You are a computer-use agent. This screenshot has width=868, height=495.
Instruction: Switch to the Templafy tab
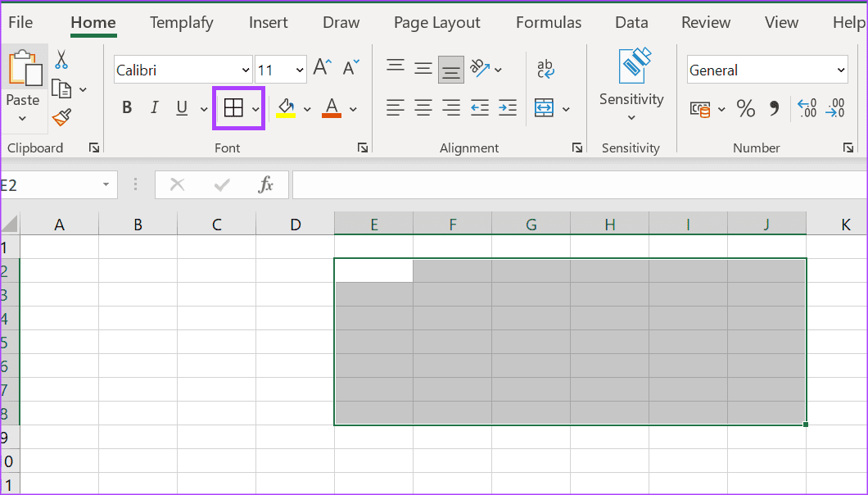[x=181, y=22]
